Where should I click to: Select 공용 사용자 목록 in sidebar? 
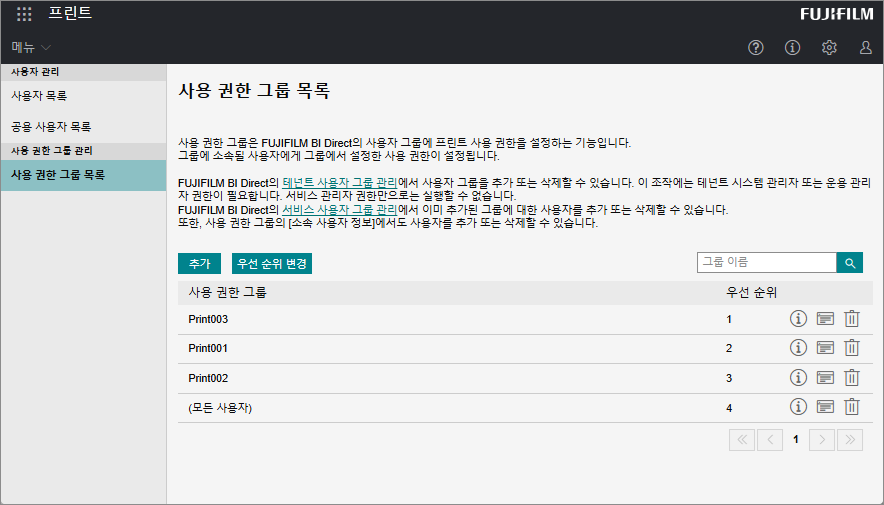(x=51, y=127)
